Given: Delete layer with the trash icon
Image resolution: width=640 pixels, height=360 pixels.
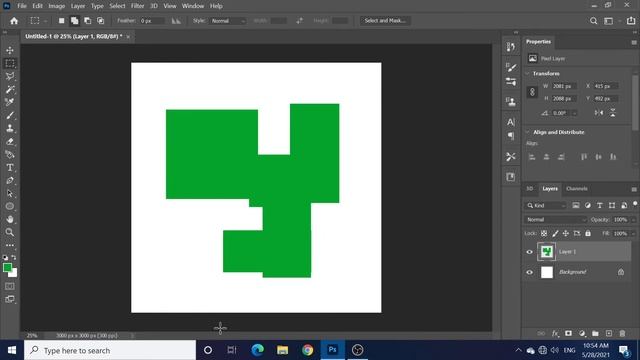Looking at the screenshot, I should [622, 333].
